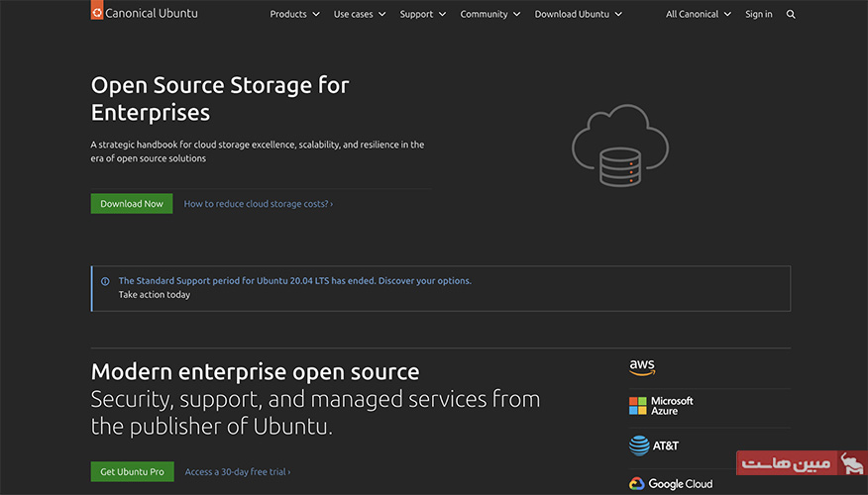Click the 'Security, support, and managed services' subheading

pyautogui.click(x=315, y=413)
